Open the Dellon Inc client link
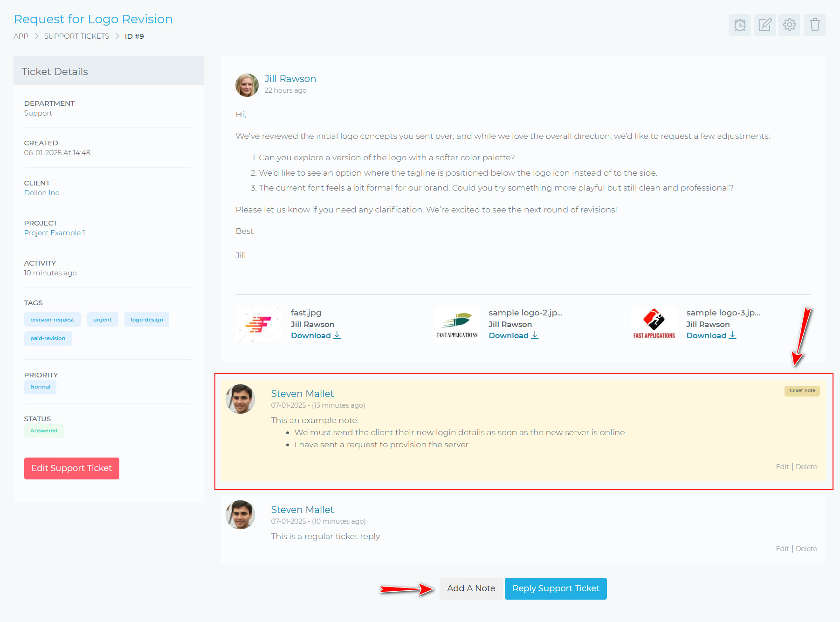840x622 pixels. (x=41, y=193)
